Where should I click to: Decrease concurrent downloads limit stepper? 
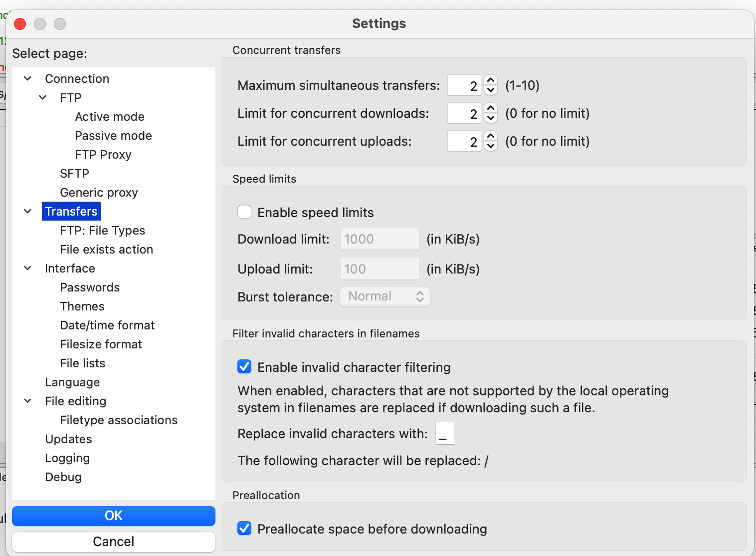tap(491, 118)
